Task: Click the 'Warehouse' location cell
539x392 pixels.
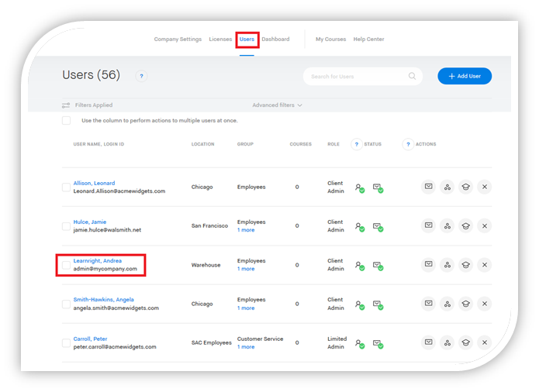Action: pos(206,265)
